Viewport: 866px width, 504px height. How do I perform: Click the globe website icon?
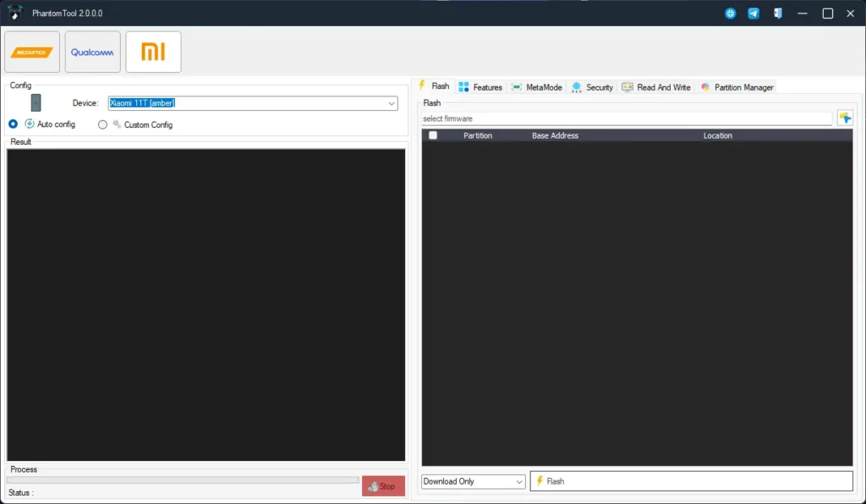(x=731, y=14)
